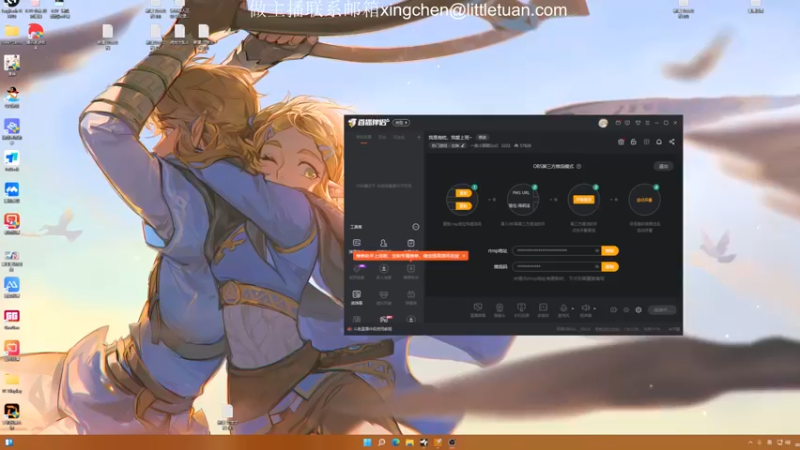Reveal the rtmp address with eye icon
Image resolution: width=800 pixels, height=450 pixels.
596,251
